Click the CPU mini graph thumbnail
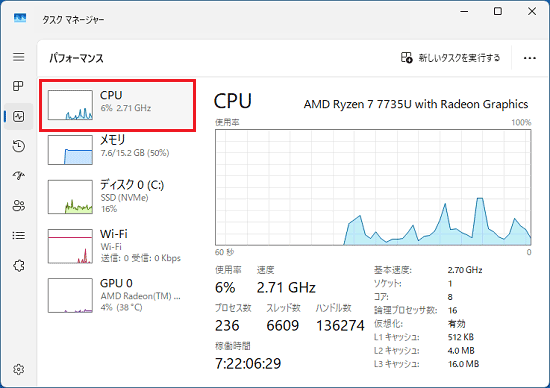This screenshot has height=388, width=550. point(70,105)
